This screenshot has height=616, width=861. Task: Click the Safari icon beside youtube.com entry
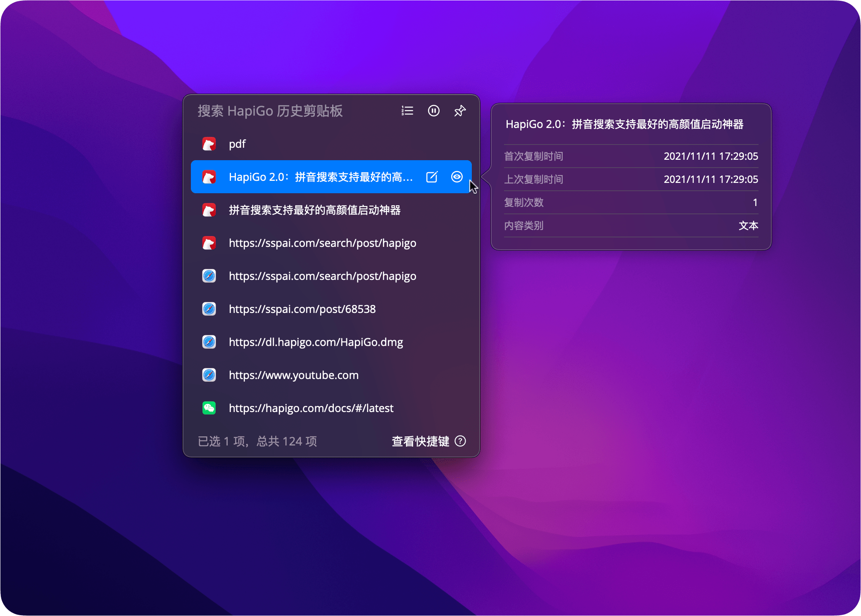[x=209, y=375]
